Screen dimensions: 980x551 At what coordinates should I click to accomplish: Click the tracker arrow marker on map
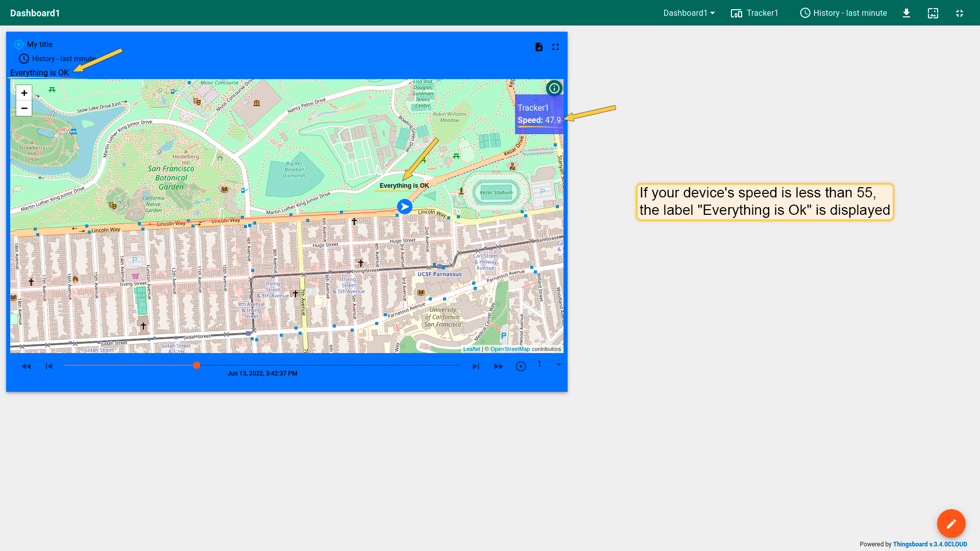(405, 207)
